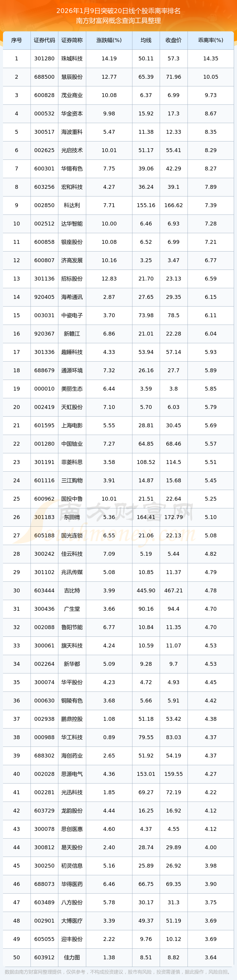Click stock name 达华智能
The height and width of the screenshot is (980, 237).
[72, 224]
